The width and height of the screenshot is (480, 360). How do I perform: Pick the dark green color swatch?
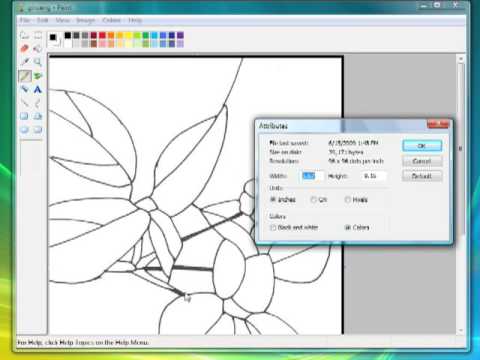click(x=146, y=35)
